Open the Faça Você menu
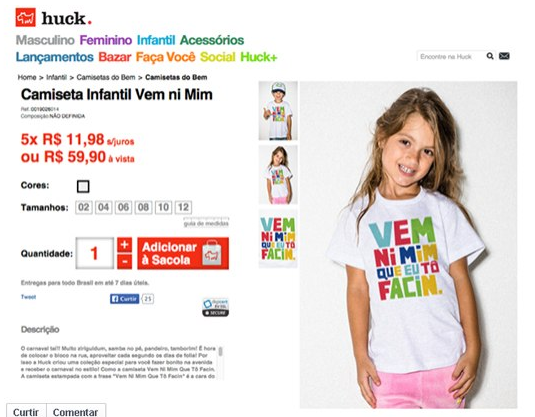Viewport: 535px width, 417px height. coord(165,57)
